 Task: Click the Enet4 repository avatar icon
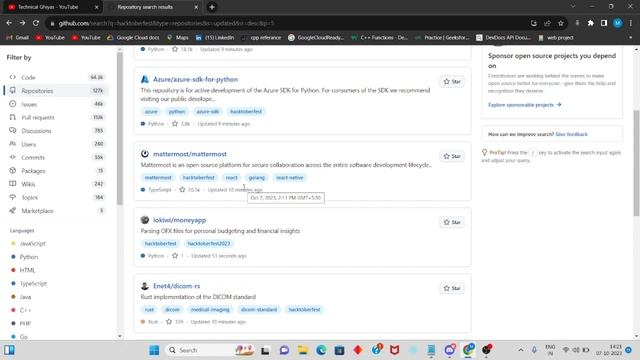[145, 286]
